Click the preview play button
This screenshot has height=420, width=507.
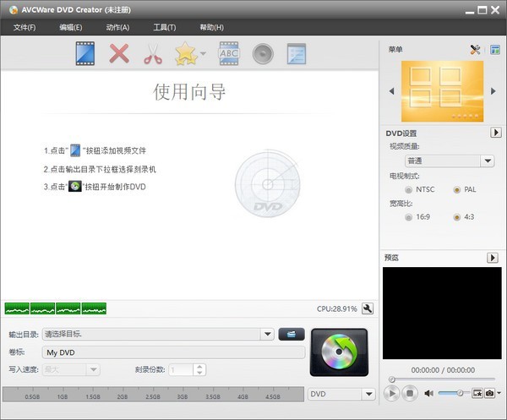tap(392, 393)
